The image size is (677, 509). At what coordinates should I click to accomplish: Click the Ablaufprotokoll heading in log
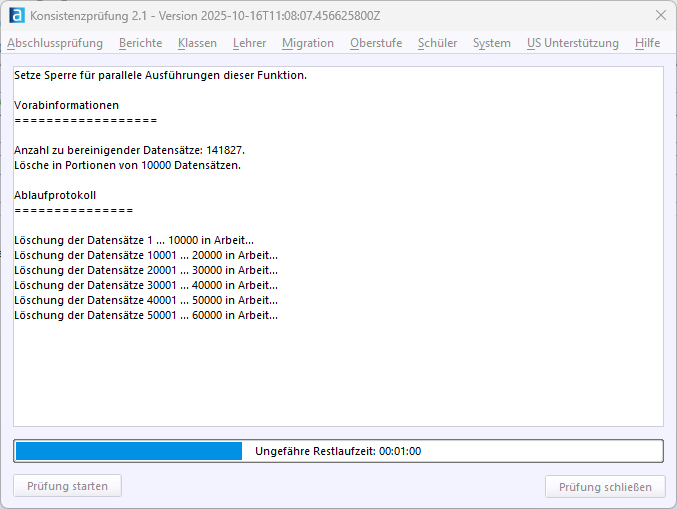(x=55, y=195)
